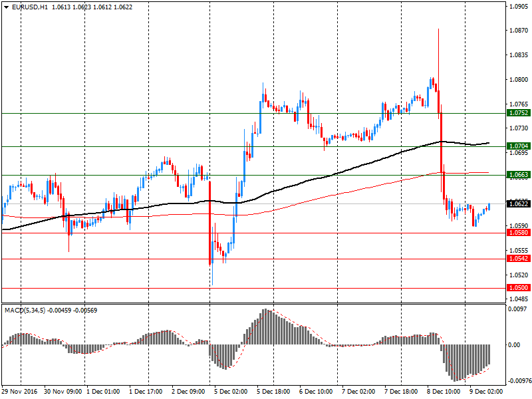
Task: Click the 1 Dec 17:00 time axis label
Action: [146, 392]
